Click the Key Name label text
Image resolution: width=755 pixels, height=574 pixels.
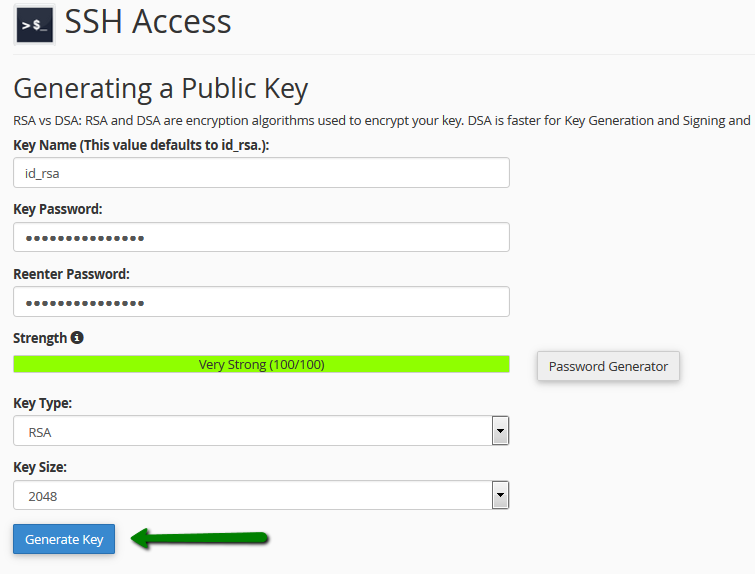pos(141,145)
